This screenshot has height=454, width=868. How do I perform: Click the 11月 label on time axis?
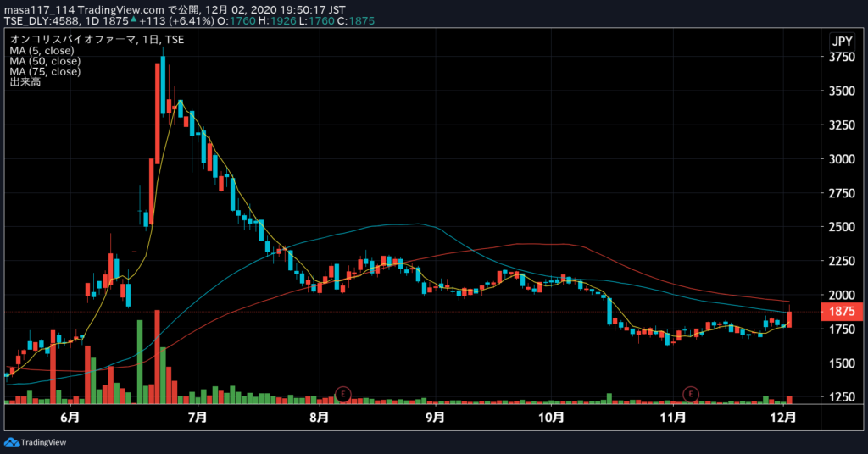pos(673,417)
